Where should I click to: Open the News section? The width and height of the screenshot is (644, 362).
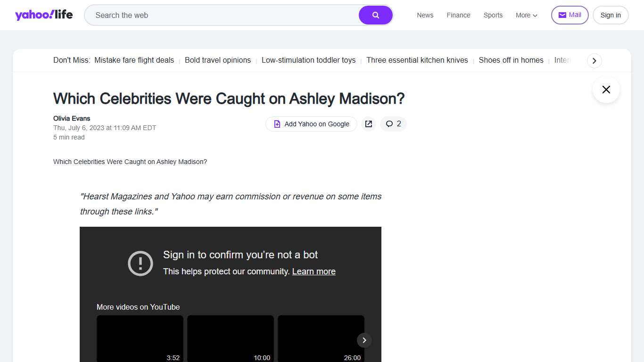425,15
